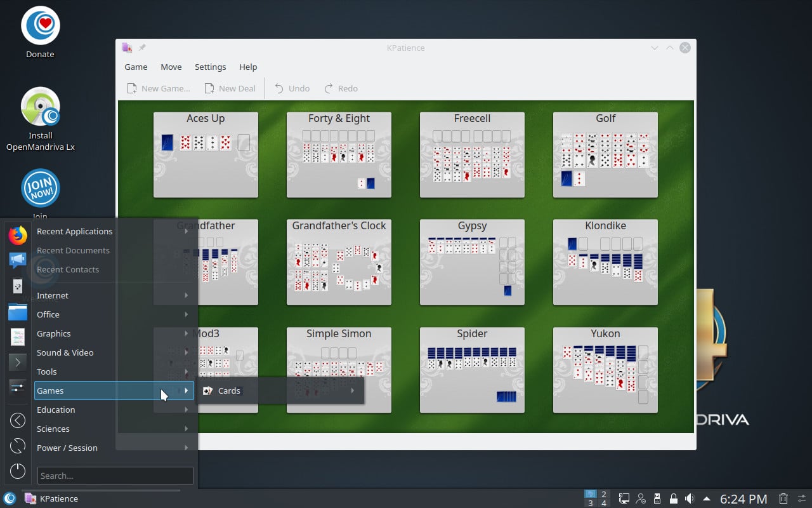Viewport: 812px width, 508px height.
Task: Choose the Klondike game thumbnail
Action: pos(605,262)
